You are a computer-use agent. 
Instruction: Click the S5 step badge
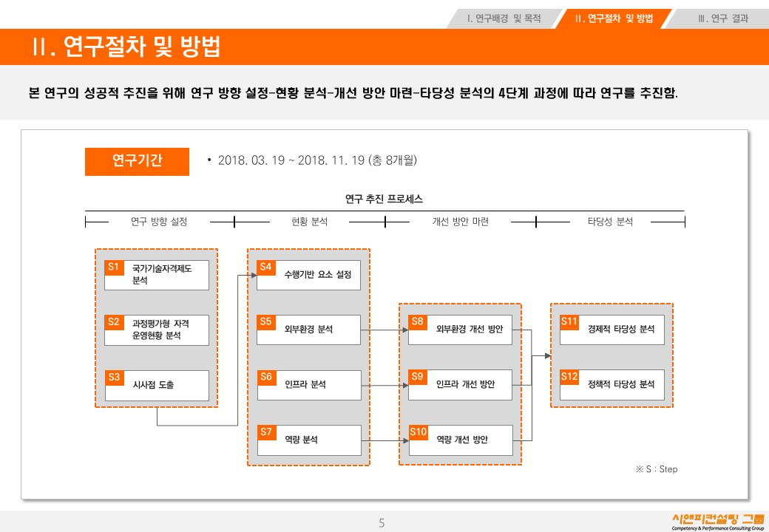tap(265, 322)
